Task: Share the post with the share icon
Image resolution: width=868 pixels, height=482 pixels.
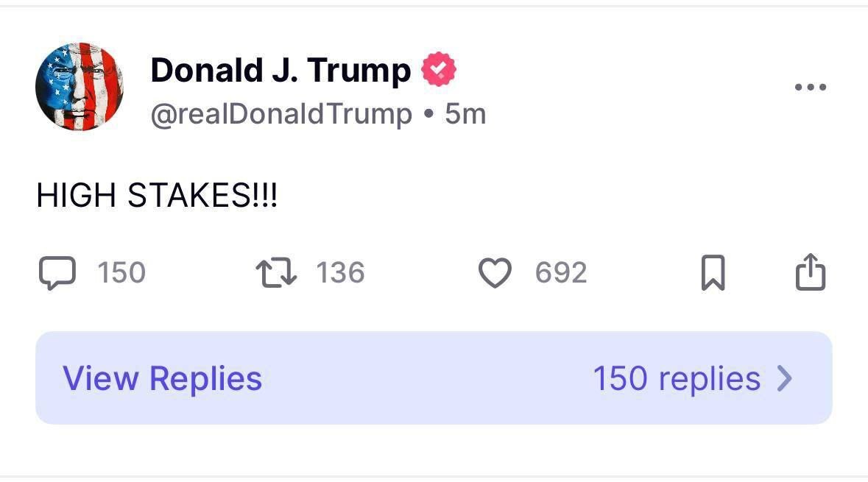Action: pos(811,272)
